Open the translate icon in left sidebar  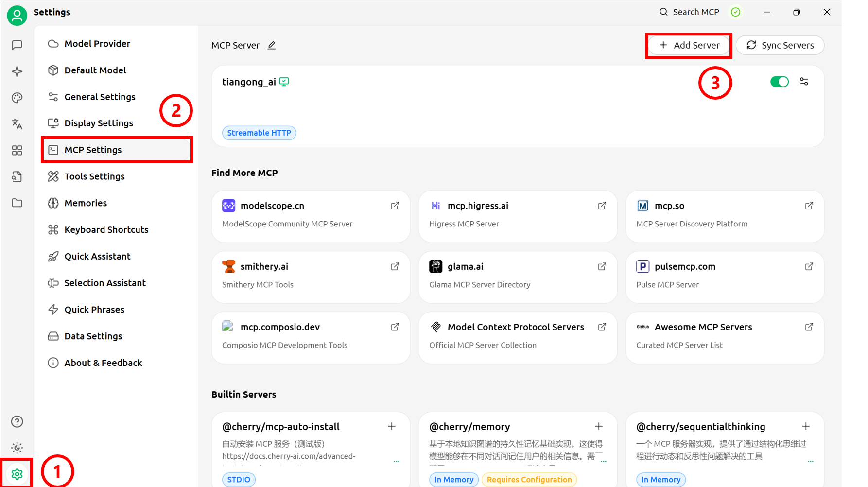click(17, 124)
